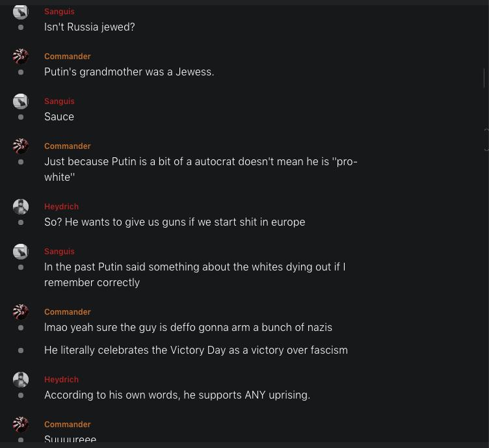This screenshot has height=448, width=489.
Task: Select the Sanguis username above "In the past" message
Action: pos(59,252)
